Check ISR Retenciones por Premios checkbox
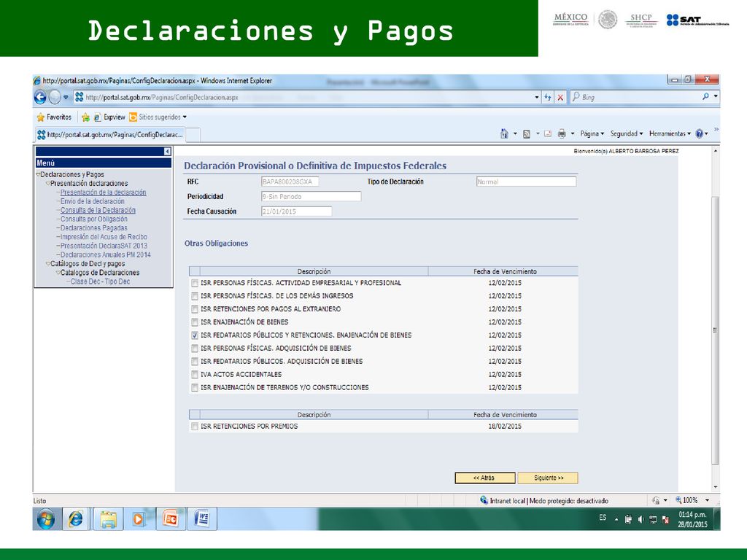 pyautogui.click(x=194, y=427)
